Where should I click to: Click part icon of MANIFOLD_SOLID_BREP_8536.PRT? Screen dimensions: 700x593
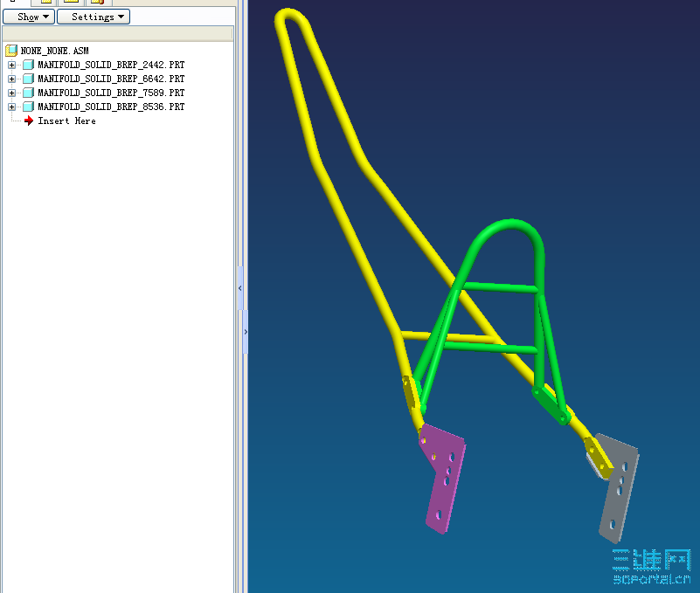[x=28, y=107]
